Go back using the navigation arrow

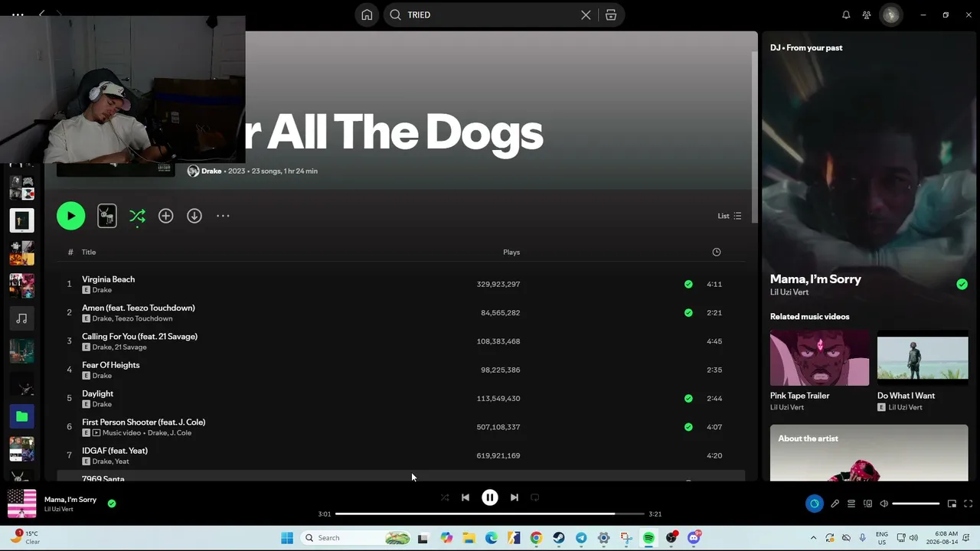point(41,15)
